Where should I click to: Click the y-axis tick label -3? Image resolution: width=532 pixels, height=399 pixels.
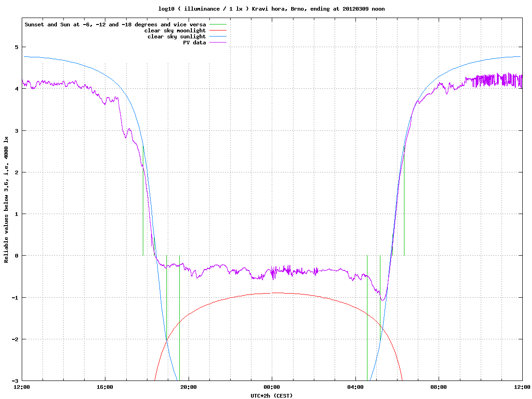(15, 381)
